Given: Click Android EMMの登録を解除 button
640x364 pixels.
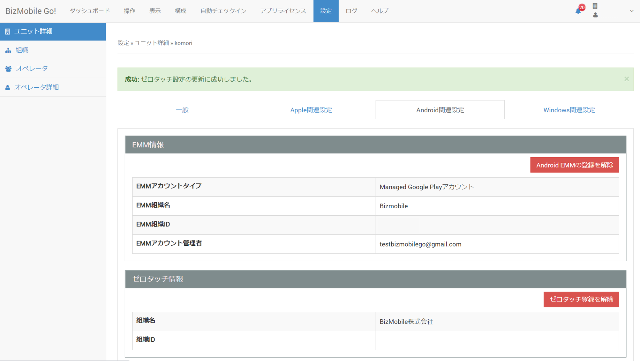Looking at the screenshot, I should tap(574, 165).
